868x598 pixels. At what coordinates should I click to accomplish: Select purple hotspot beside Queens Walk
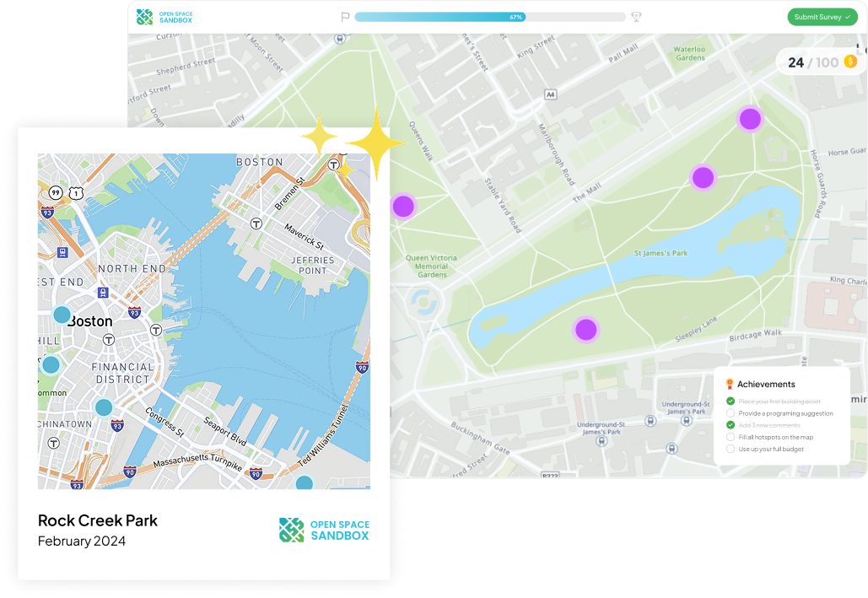click(x=403, y=206)
